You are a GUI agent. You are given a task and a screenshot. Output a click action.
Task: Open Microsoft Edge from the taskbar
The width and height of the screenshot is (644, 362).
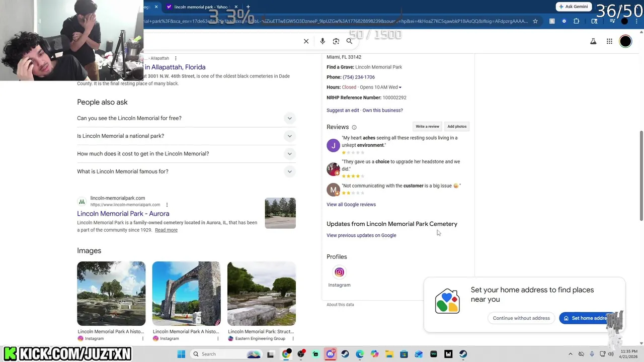point(360,354)
